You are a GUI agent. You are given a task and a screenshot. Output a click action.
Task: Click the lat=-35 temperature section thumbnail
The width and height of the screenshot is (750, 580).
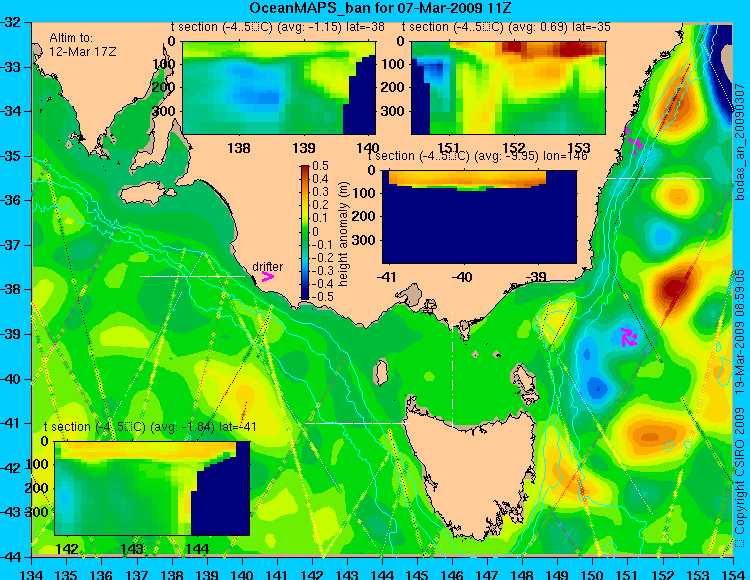(508, 88)
